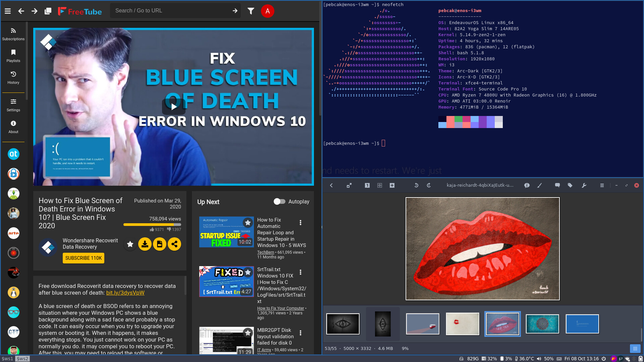Open options for Automatic Repair Loop video
This screenshot has height=362, width=644.
(301, 223)
